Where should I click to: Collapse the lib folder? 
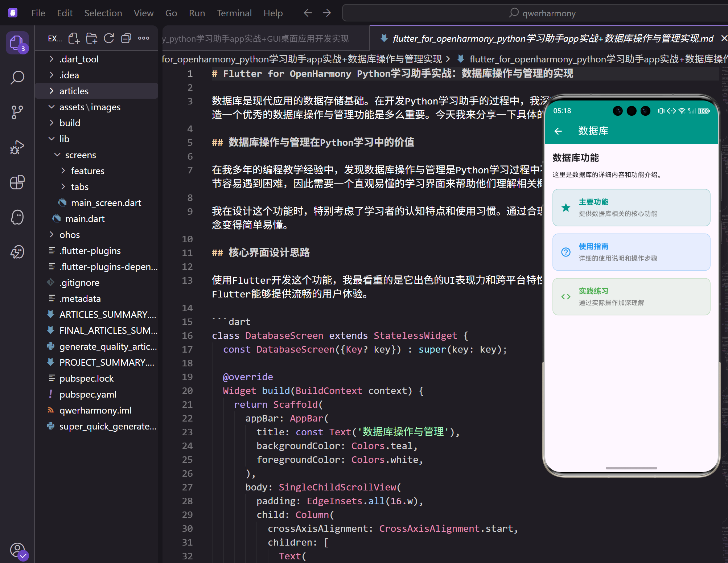(64, 139)
